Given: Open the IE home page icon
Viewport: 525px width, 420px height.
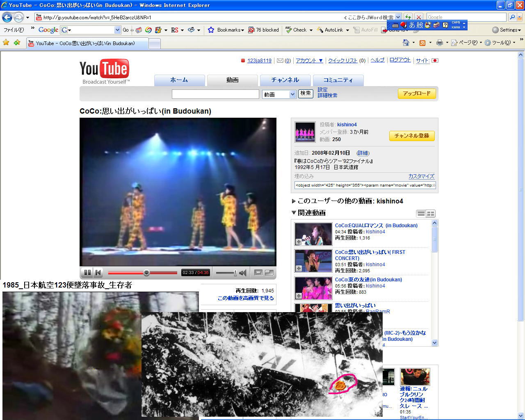Looking at the screenshot, I should (x=406, y=43).
